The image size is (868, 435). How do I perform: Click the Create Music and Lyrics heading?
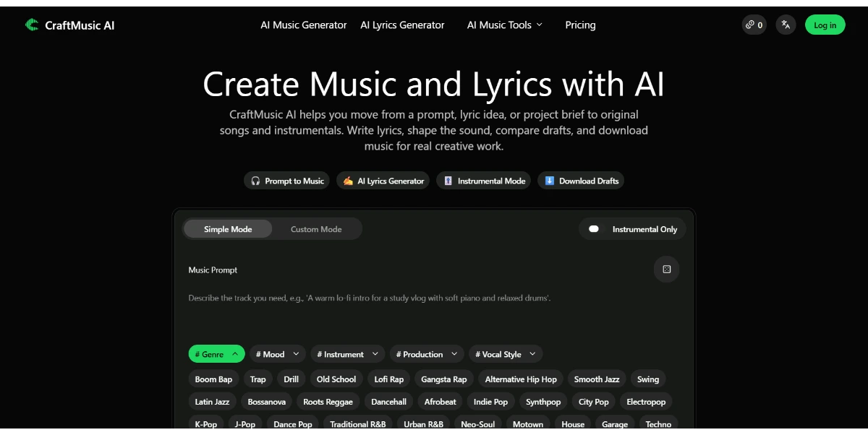click(433, 84)
